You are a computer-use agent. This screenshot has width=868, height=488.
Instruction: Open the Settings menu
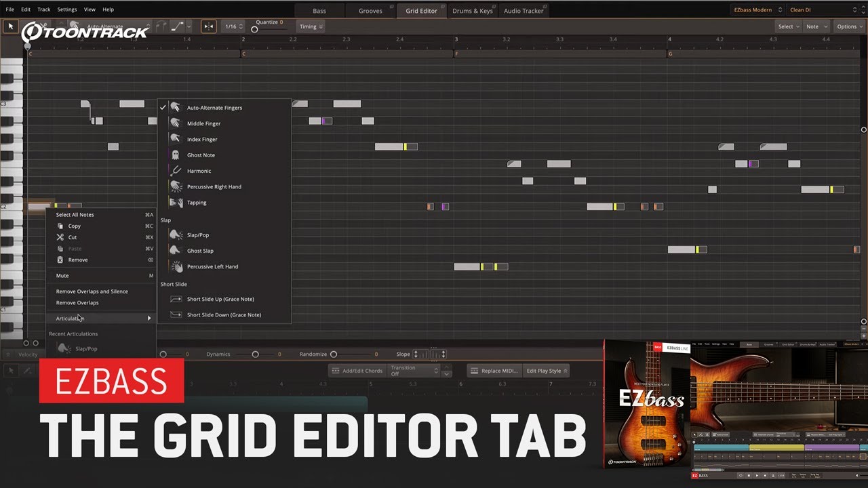click(67, 9)
